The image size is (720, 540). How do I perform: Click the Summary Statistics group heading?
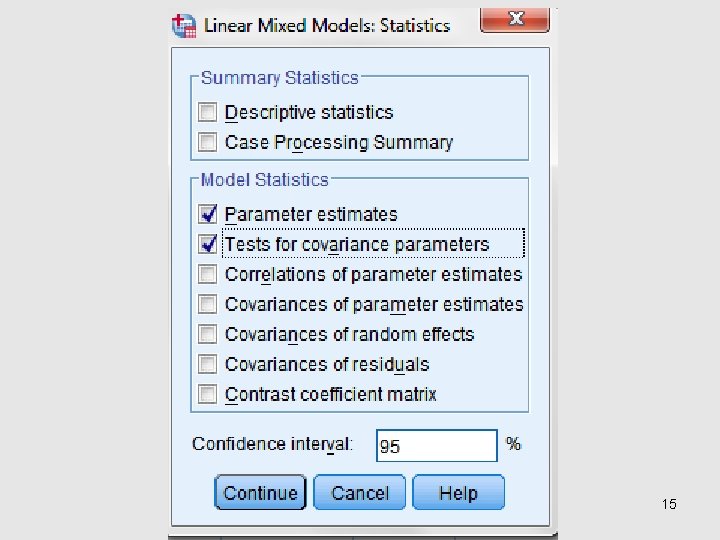(279, 78)
